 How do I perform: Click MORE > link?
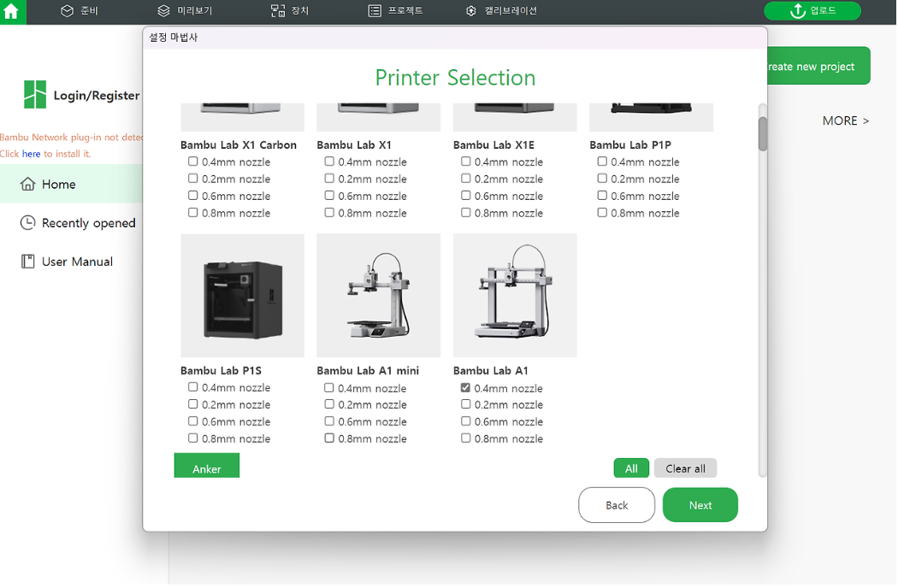[846, 121]
